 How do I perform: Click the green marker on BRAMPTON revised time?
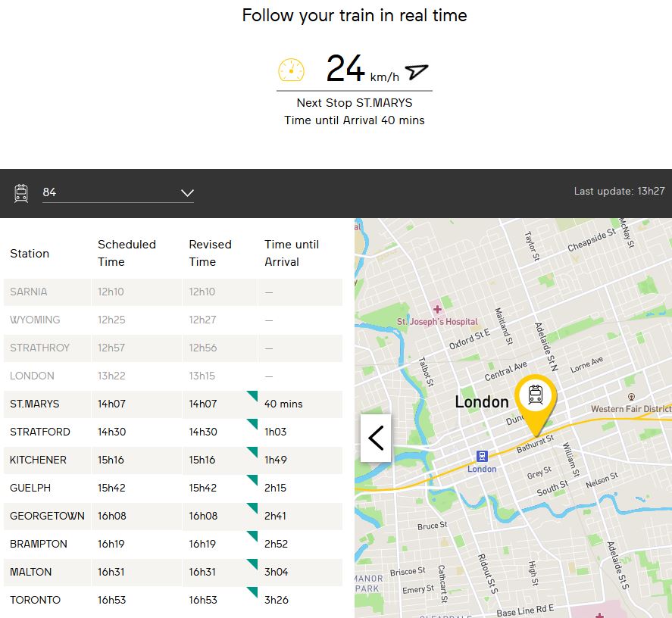(252, 536)
